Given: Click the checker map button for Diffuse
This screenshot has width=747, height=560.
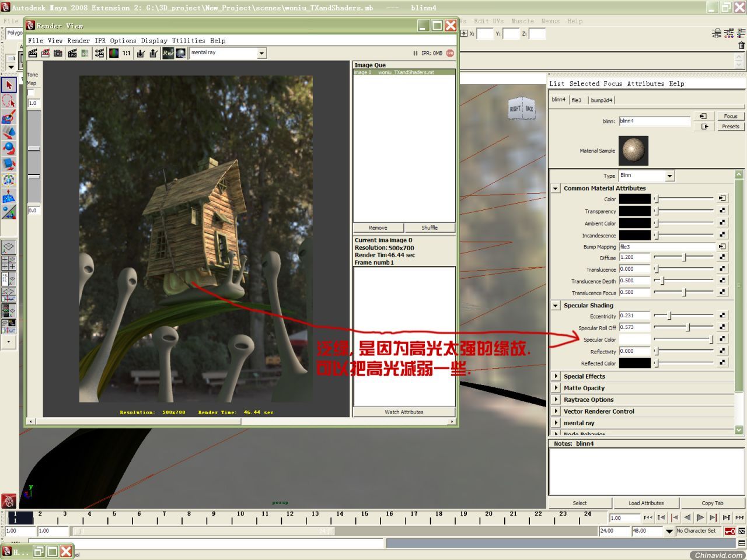Looking at the screenshot, I should (722, 257).
